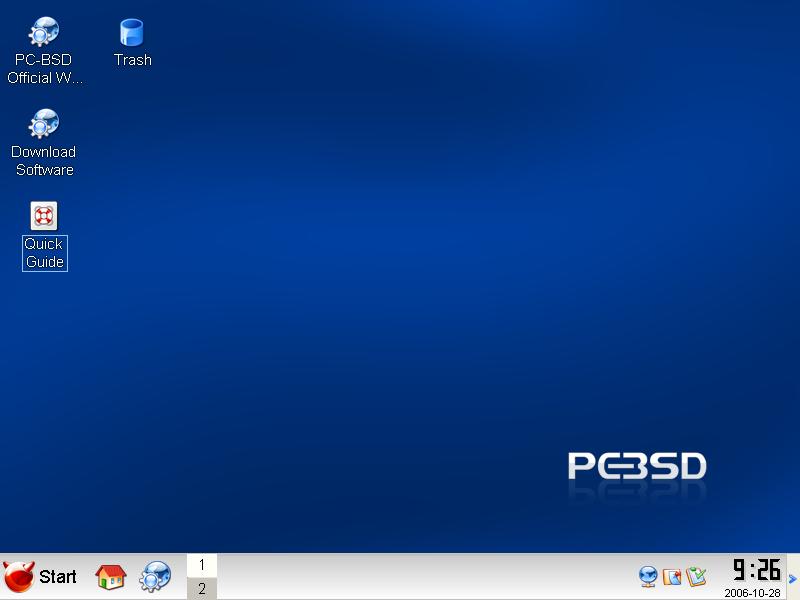Click the PC-BSD logo on the wallpaper
The width and height of the screenshot is (800, 600).
click(637, 465)
